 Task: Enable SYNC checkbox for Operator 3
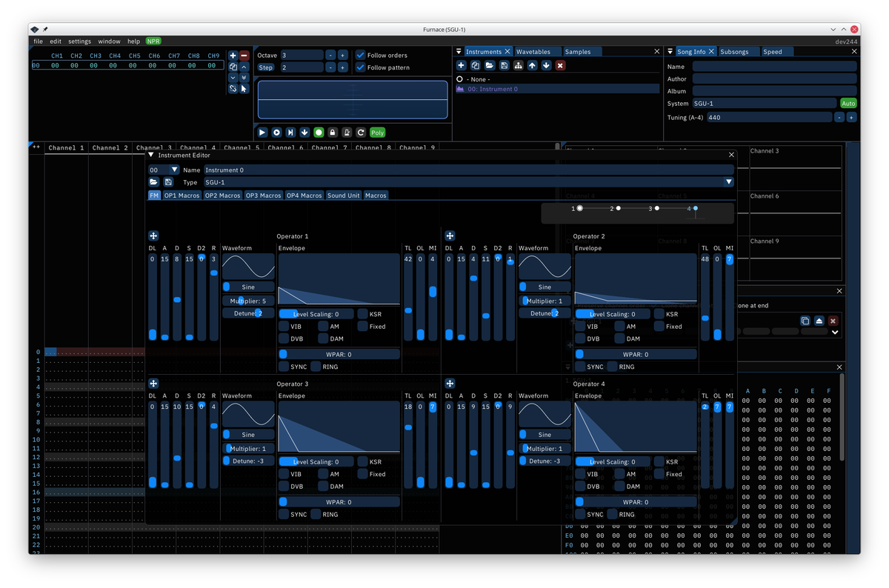click(284, 515)
